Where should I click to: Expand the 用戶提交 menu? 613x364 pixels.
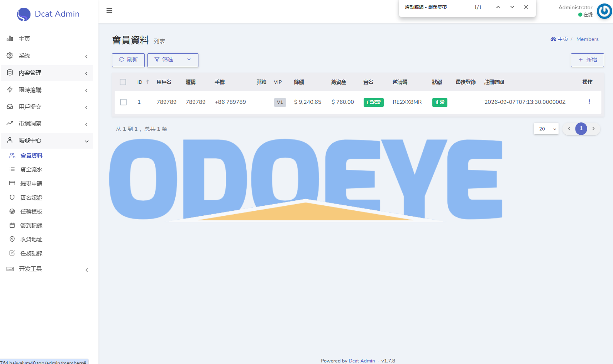tap(47, 107)
